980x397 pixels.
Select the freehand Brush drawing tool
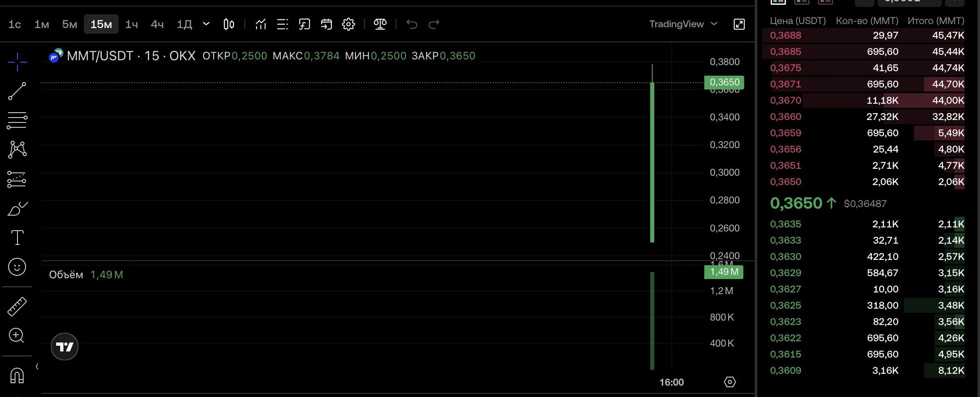pyautogui.click(x=17, y=208)
